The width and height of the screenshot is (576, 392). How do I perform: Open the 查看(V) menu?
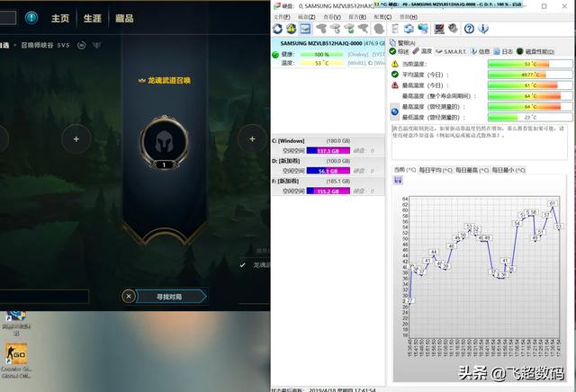tap(332, 17)
